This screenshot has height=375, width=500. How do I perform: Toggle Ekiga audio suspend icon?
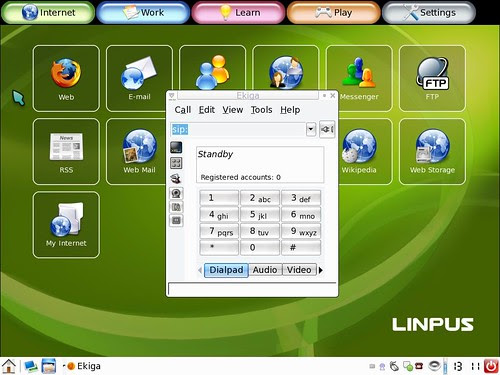click(176, 207)
